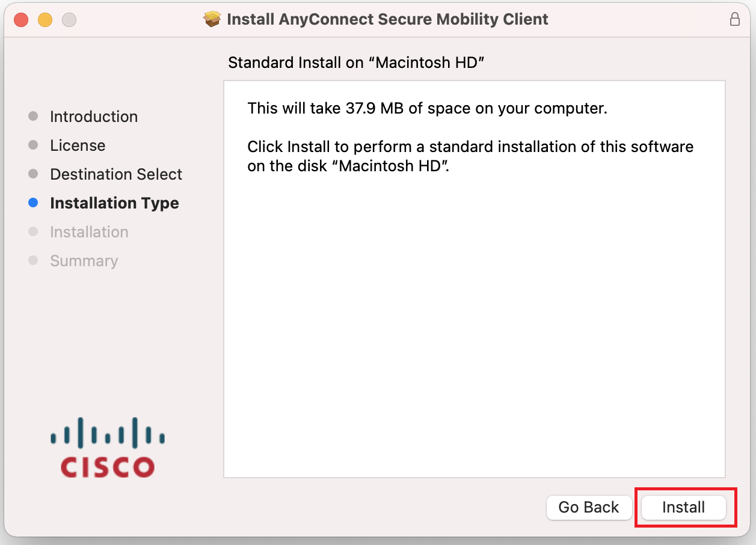
Task: Select the Summary step in the sidebar
Action: [x=84, y=260]
